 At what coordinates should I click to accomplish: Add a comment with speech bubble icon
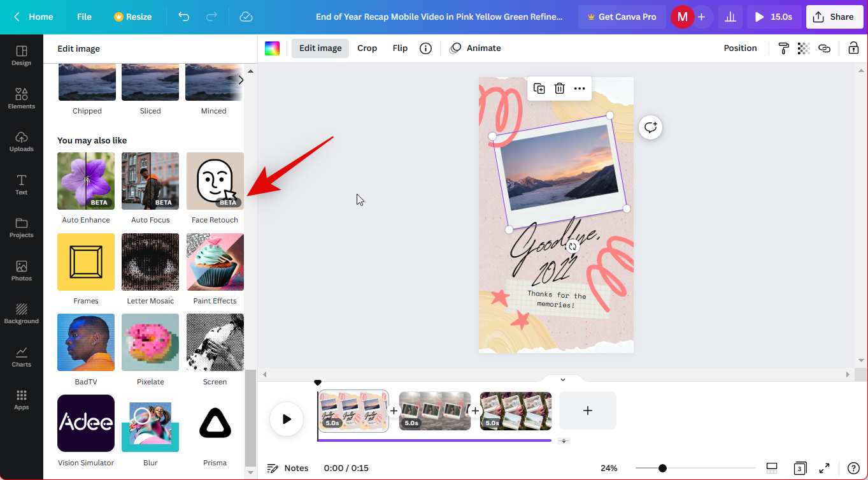[650, 127]
